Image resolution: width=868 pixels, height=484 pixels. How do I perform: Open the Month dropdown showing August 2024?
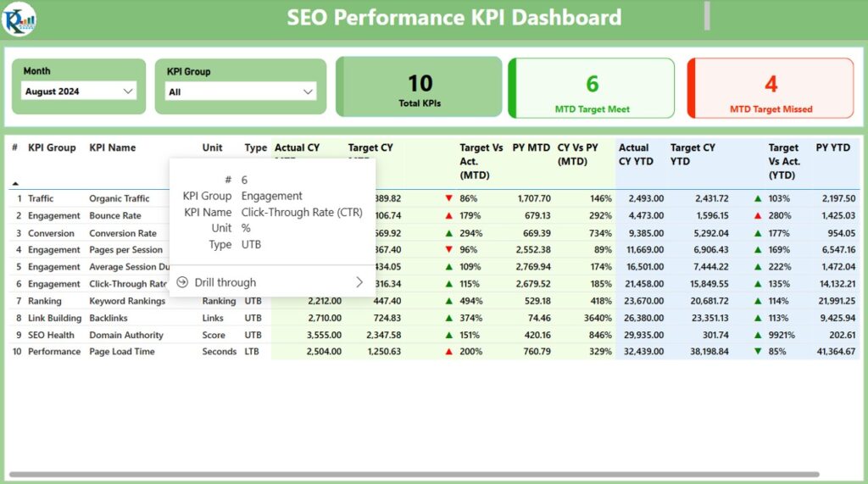pos(79,92)
